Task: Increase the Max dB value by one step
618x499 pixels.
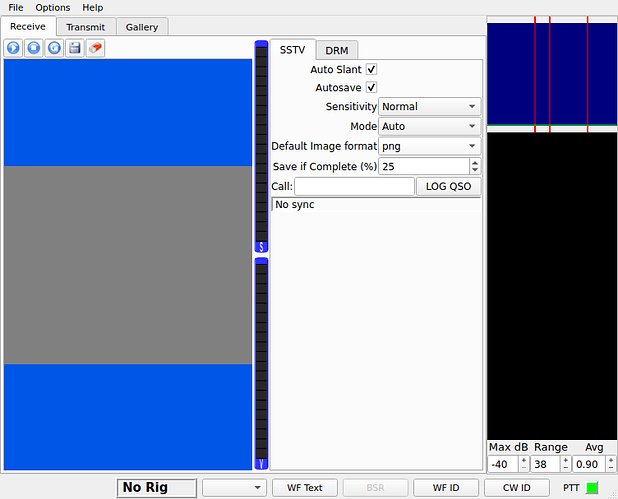Action: [x=524, y=460]
